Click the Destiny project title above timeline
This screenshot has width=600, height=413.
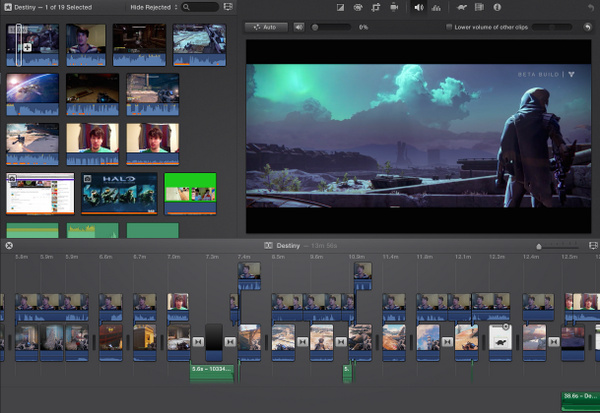288,245
